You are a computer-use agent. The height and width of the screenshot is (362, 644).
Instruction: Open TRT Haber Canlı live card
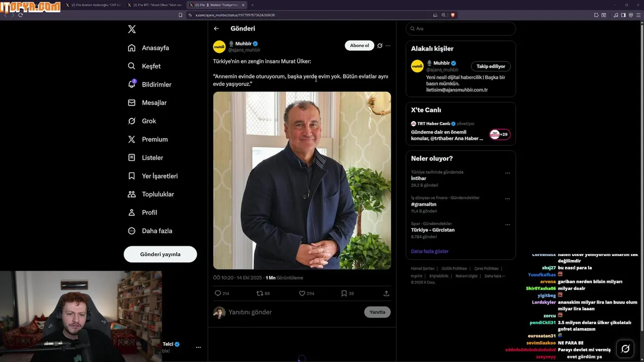coord(461,131)
